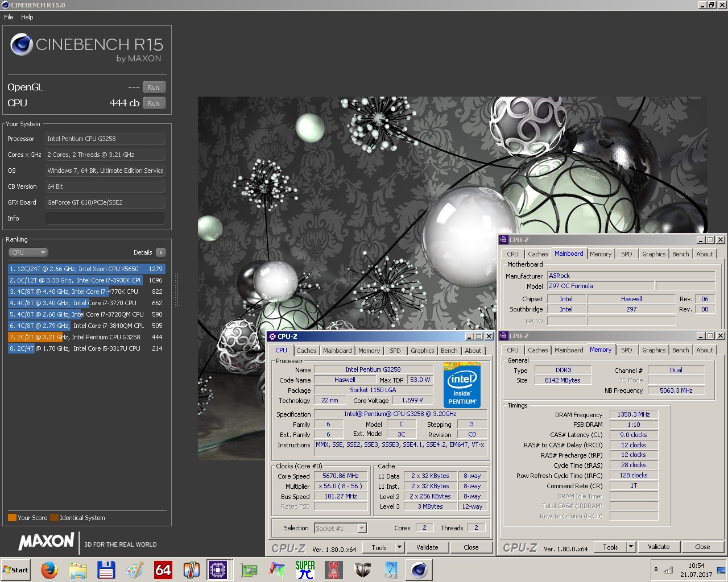This screenshot has height=582, width=728.
Task: Open Firefox from the taskbar
Action: coord(49,569)
